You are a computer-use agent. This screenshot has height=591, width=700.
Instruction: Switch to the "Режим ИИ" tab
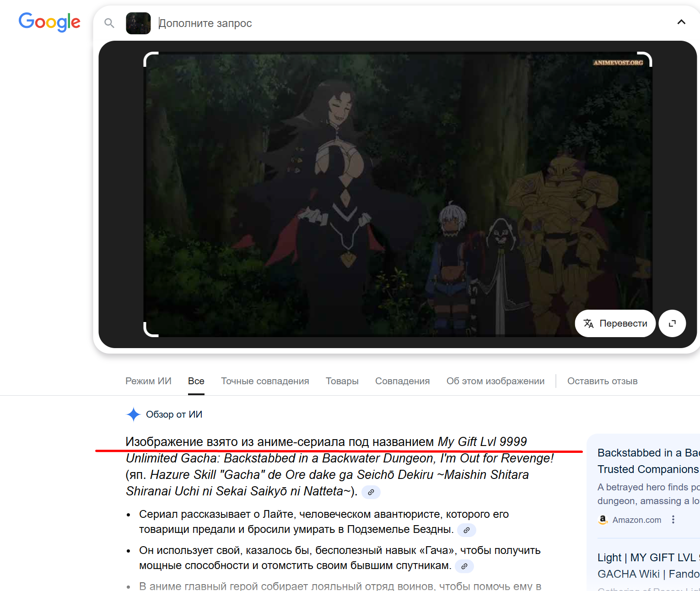(x=148, y=381)
